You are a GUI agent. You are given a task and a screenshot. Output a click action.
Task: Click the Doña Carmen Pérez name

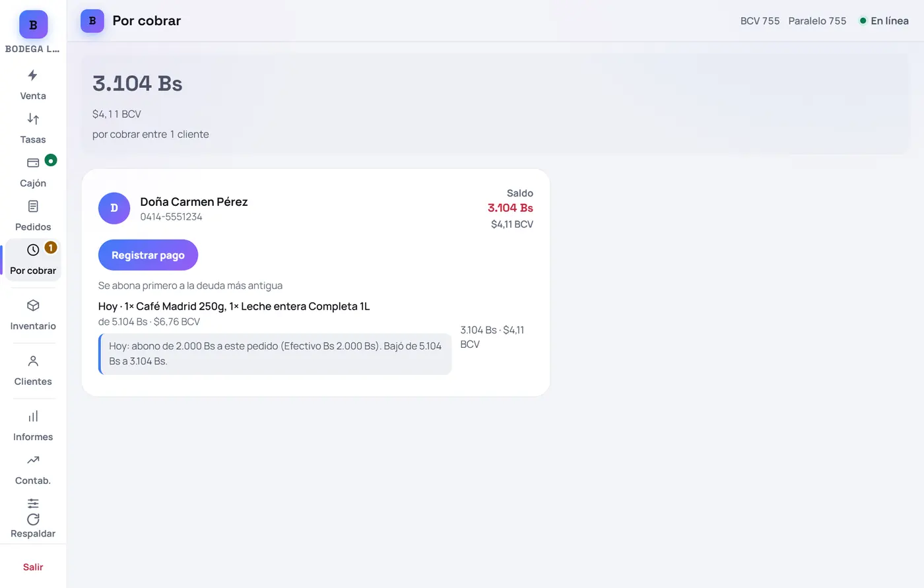click(x=194, y=202)
